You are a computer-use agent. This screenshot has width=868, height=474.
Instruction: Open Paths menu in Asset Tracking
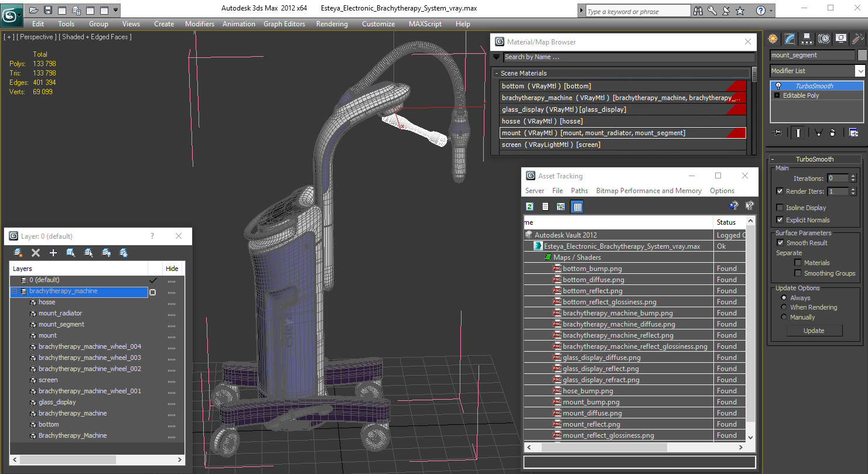click(579, 191)
